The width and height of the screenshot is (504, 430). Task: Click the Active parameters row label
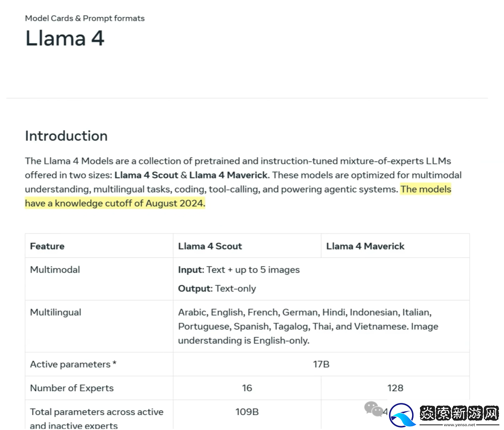[x=73, y=364]
